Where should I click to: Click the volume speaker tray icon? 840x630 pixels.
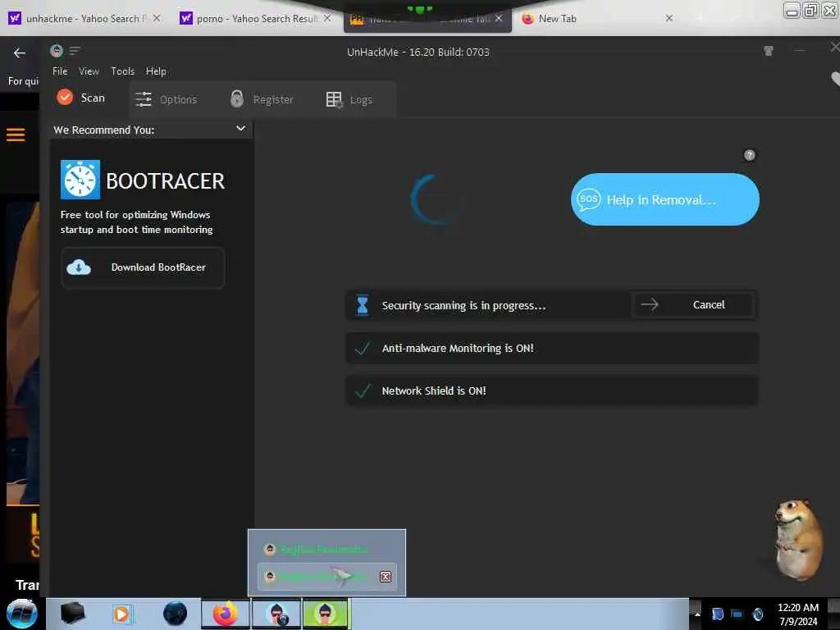coord(757,614)
